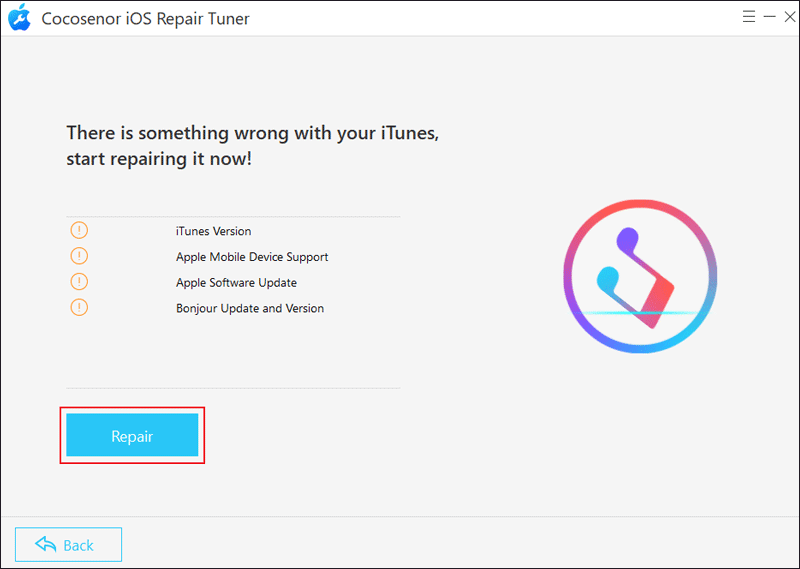This screenshot has width=800, height=569.
Task: Select the Bonjour Update and Version entry
Action: (250, 308)
